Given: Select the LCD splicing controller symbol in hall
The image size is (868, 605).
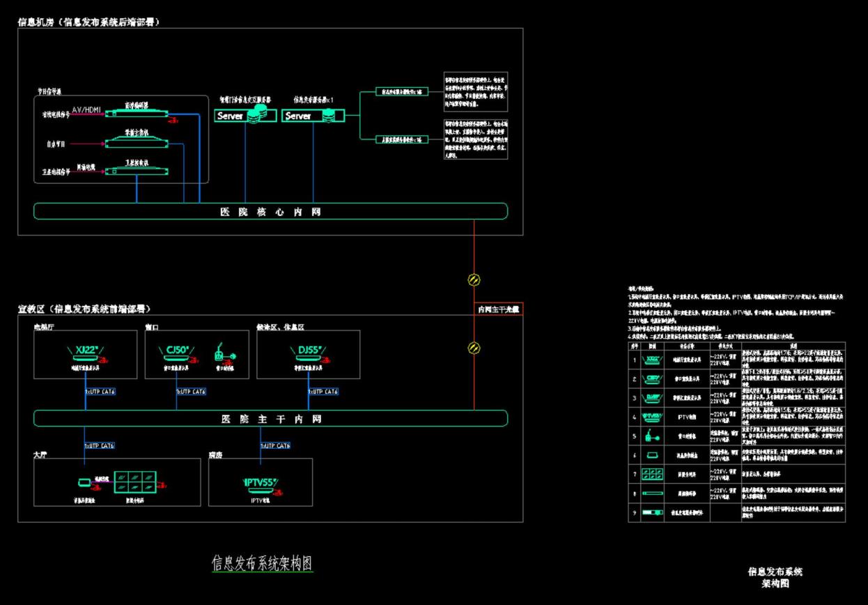Looking at the screenshot, I should 84,482.
